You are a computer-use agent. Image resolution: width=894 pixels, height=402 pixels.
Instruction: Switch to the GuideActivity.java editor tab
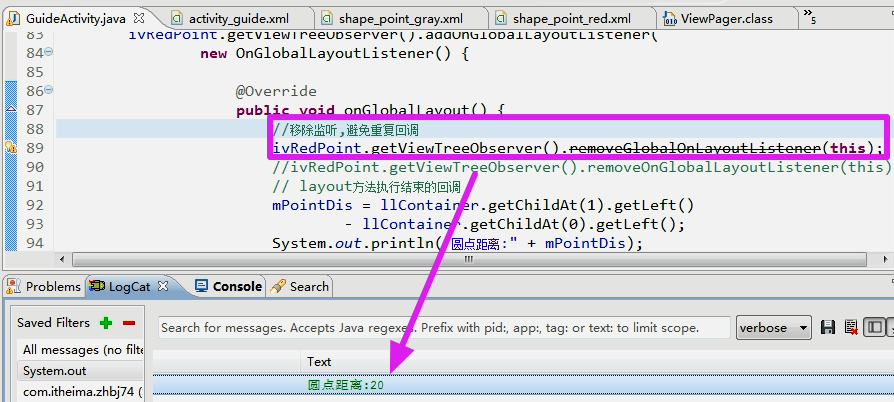click(75, 19)
